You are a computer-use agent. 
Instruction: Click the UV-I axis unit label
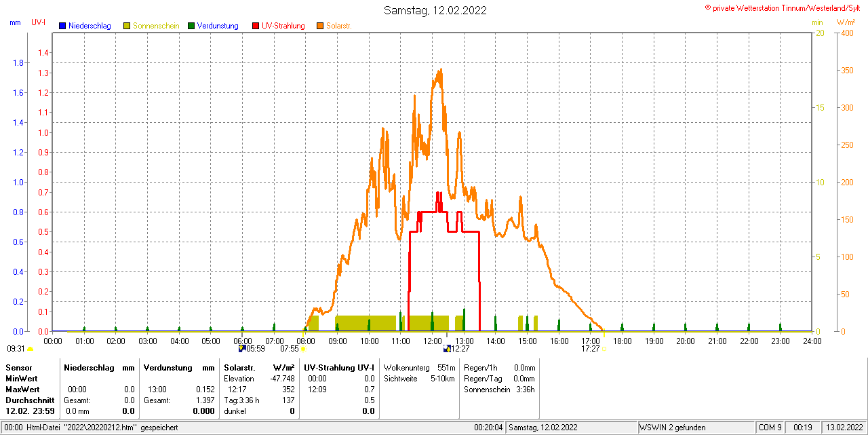[39, 22]
